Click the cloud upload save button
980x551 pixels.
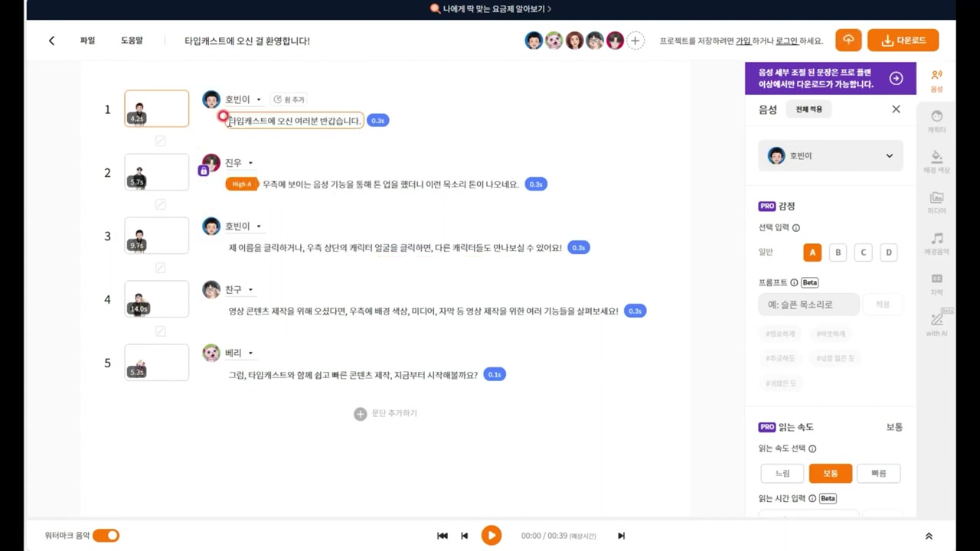tap(848, 40)
